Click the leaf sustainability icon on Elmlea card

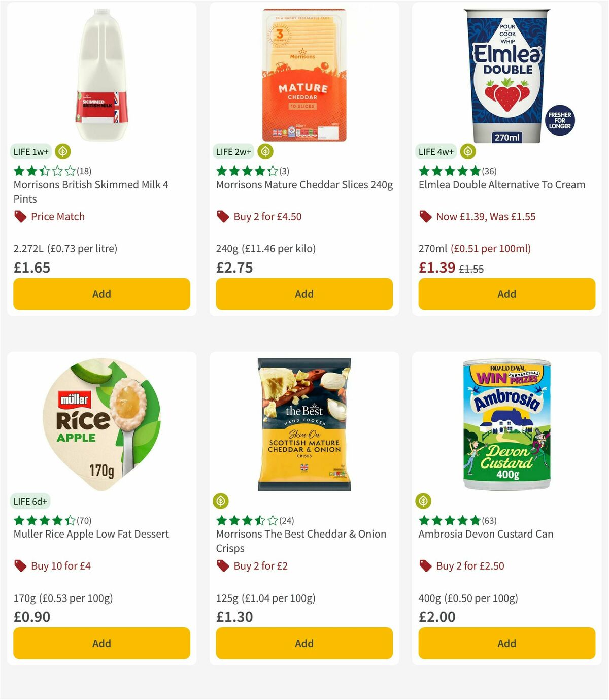[467, 151]
